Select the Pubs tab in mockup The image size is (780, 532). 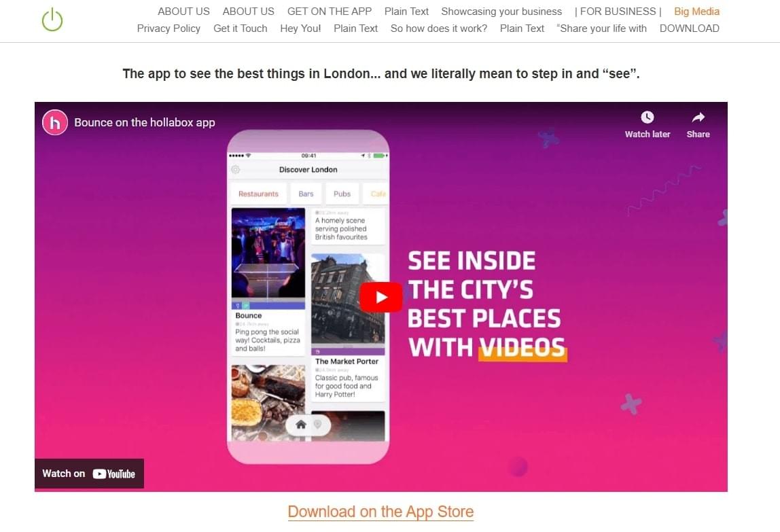tap(342, 194)
